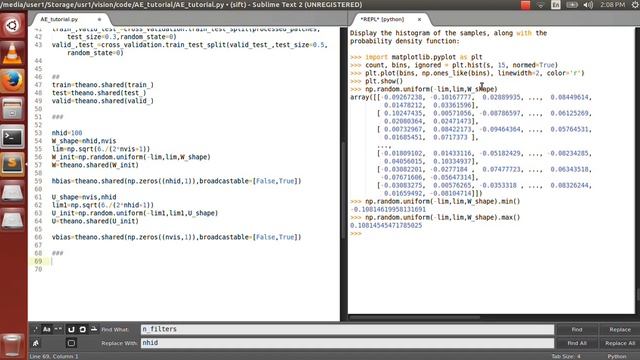Launch VLC media player from the dock
The width and height of the screenshot is (640, 360).
[12, 53]
